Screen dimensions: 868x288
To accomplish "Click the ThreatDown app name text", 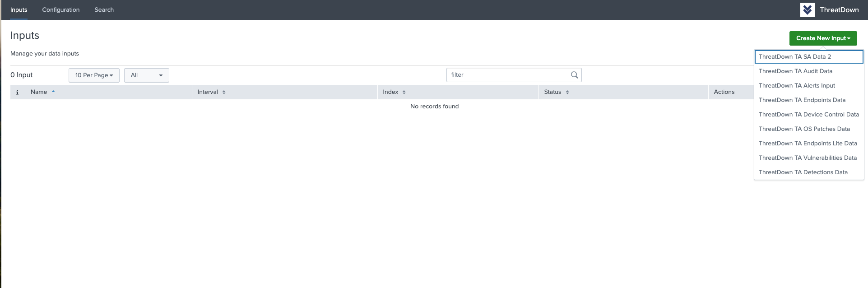I will click(839, 10).
